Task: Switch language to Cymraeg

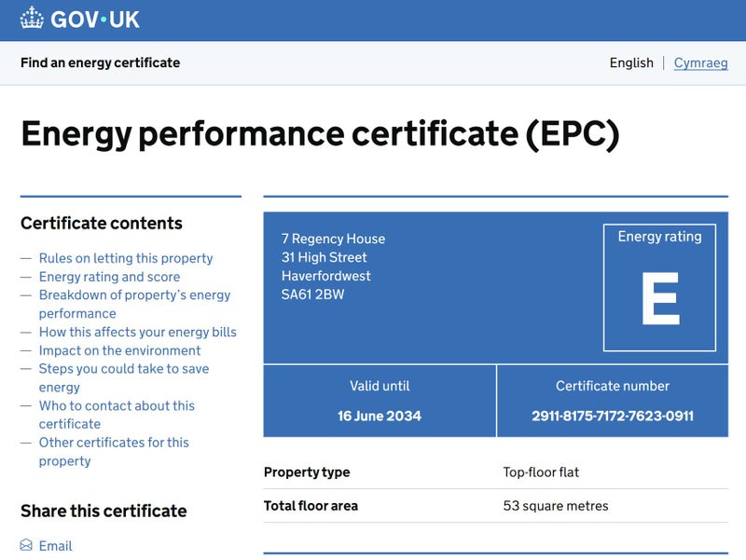Action: (x=700, y=62)
